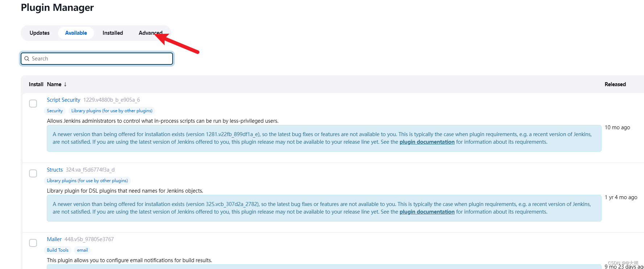Image resolution: width=644 pixels, height=269 pixels.
Task: Switch to the Updates tab
Action: pos(40,33)
